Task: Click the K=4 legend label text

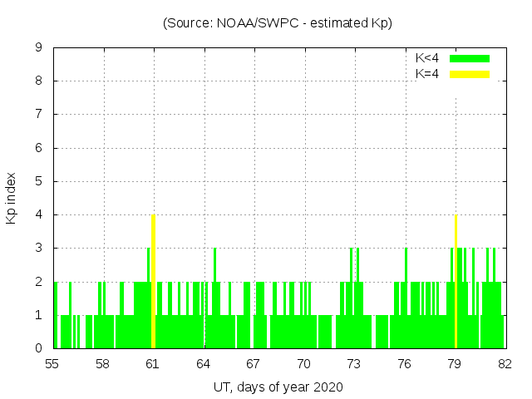Action: pos(427,74)
